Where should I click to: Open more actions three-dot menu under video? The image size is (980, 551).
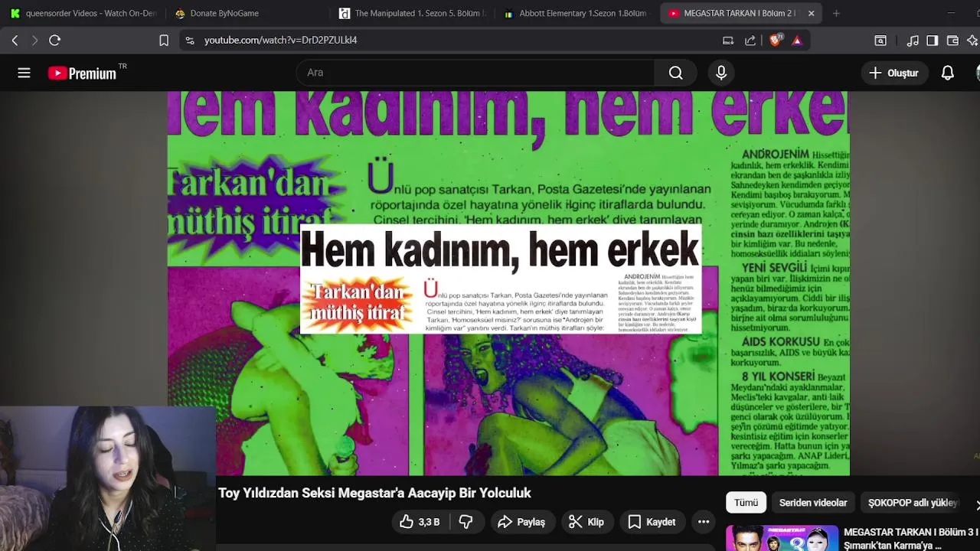click(704, 522)
